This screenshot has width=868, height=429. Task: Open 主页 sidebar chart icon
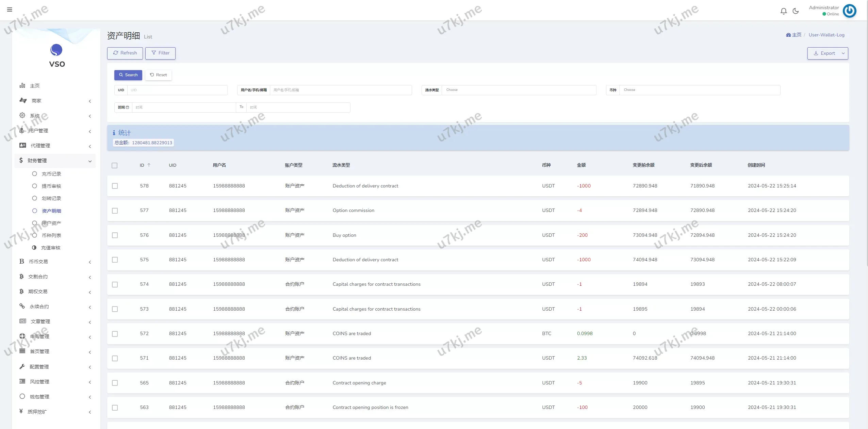pyautogui.click(x=22, y=86)
